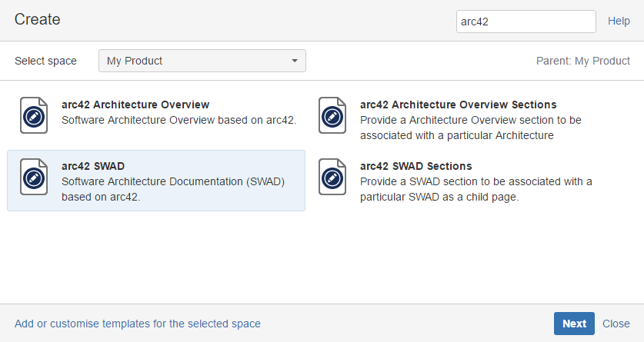644x342 pixels.
Task: Click the arc42 SWAD template icon
Action: click(33, 177)
